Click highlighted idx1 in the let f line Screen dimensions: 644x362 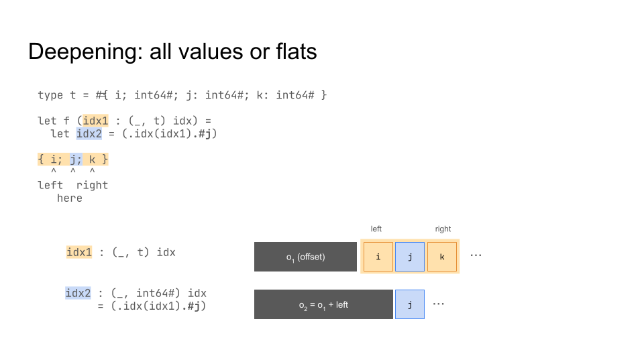[x=95, y=121]
